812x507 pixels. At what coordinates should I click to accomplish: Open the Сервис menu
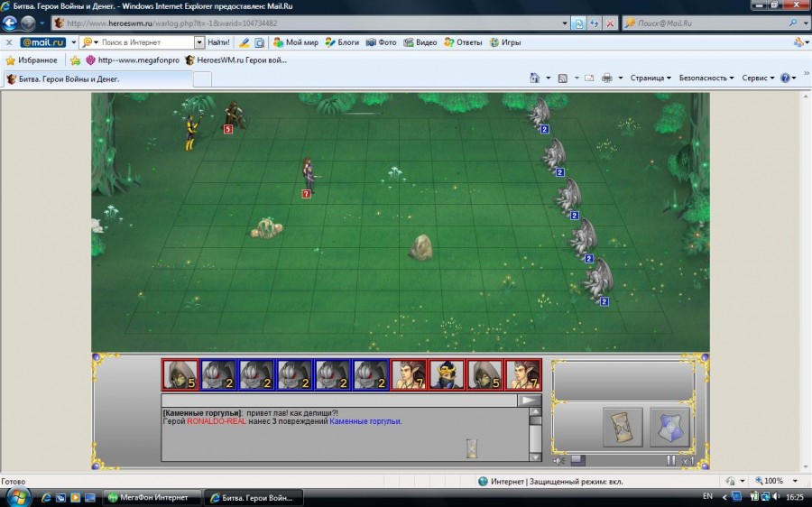point(758,78)
